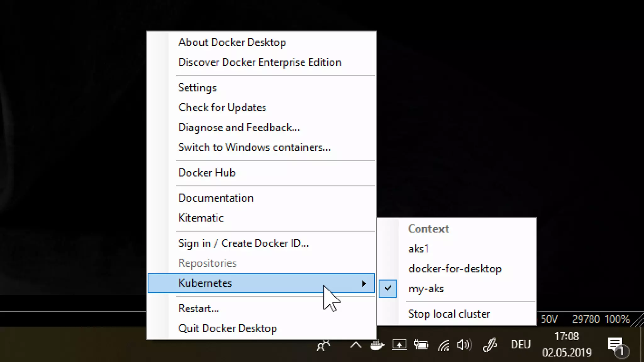The image size is (644, 362).
Task: Switch context to docker-for-desktop
Action: pos(455,269)
